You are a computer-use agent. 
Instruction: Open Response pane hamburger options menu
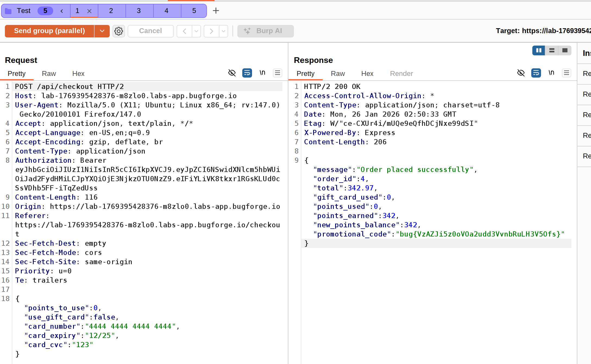(566, 73)
